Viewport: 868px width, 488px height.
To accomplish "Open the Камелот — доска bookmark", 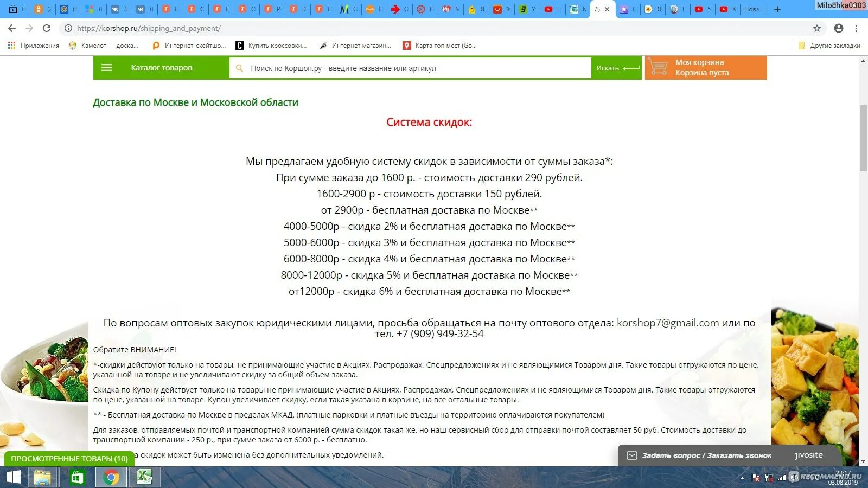I will [x=104, y=46].
